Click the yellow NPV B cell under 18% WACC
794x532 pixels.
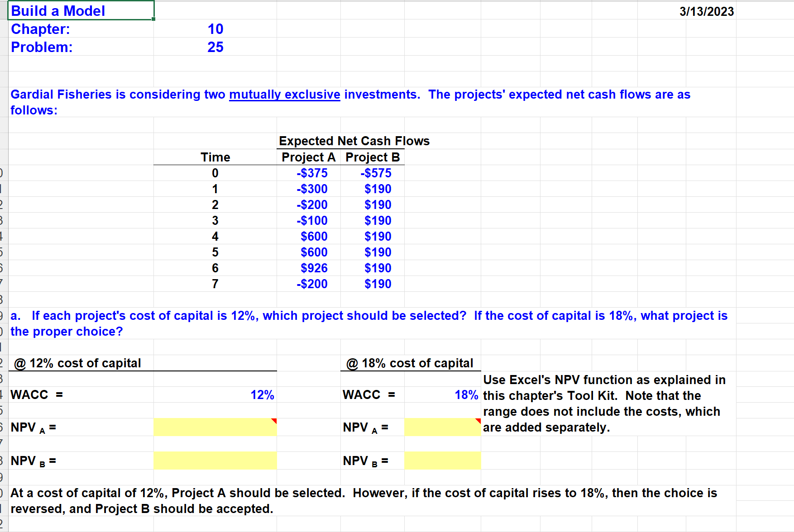point(442,461)
